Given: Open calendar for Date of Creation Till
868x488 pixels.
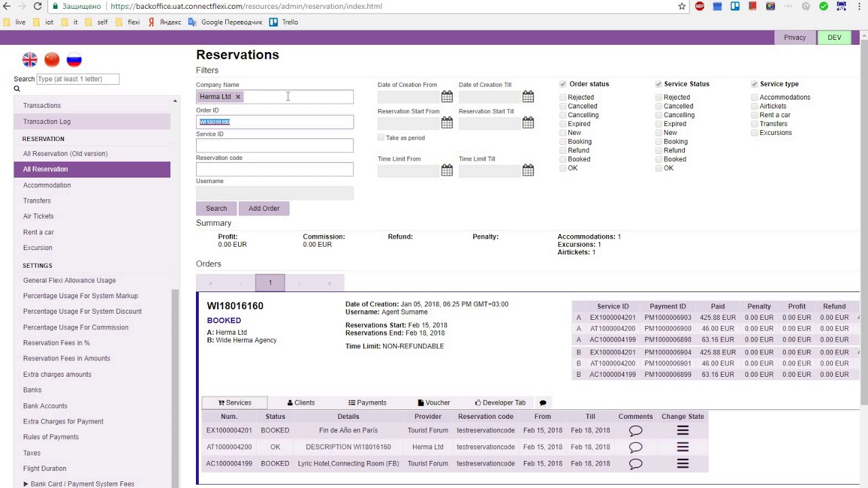Looking at the screenshot, I should (528, 96).
